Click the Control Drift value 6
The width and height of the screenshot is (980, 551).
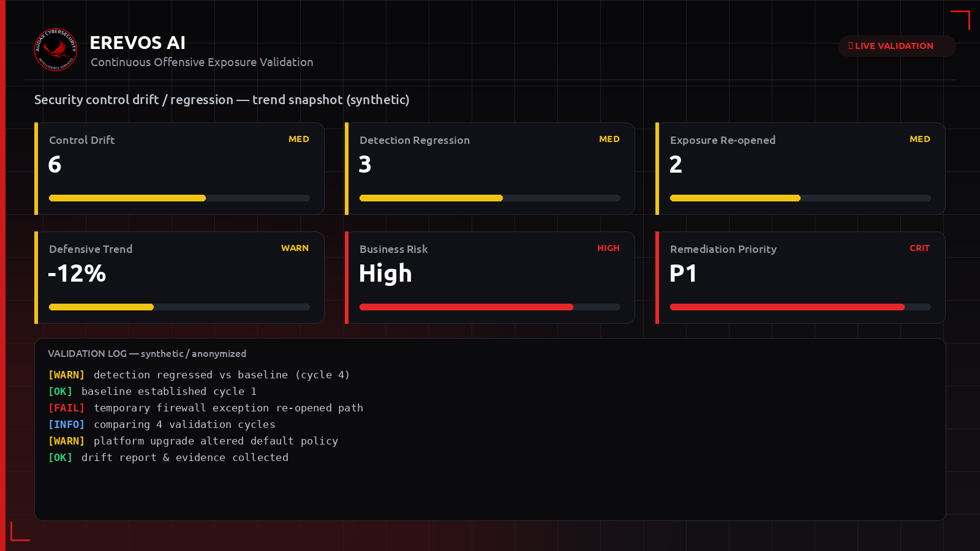click(55, 165)
